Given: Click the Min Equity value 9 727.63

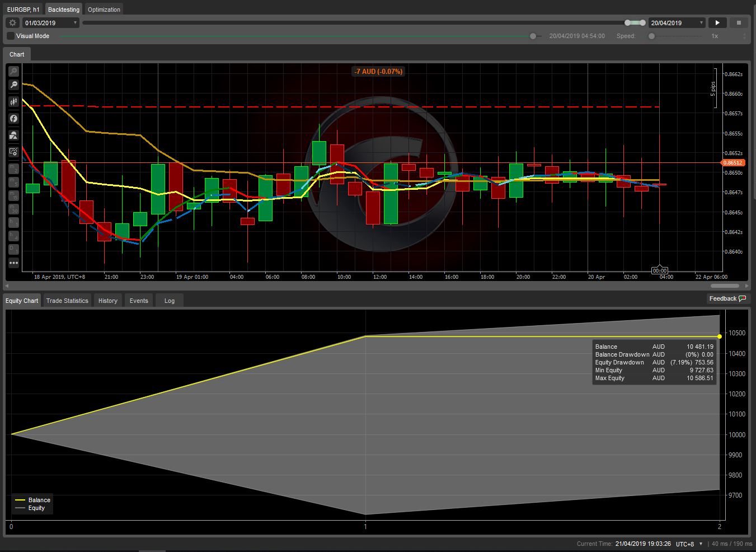Looking at the screenshot, I should tap(702, 370).
